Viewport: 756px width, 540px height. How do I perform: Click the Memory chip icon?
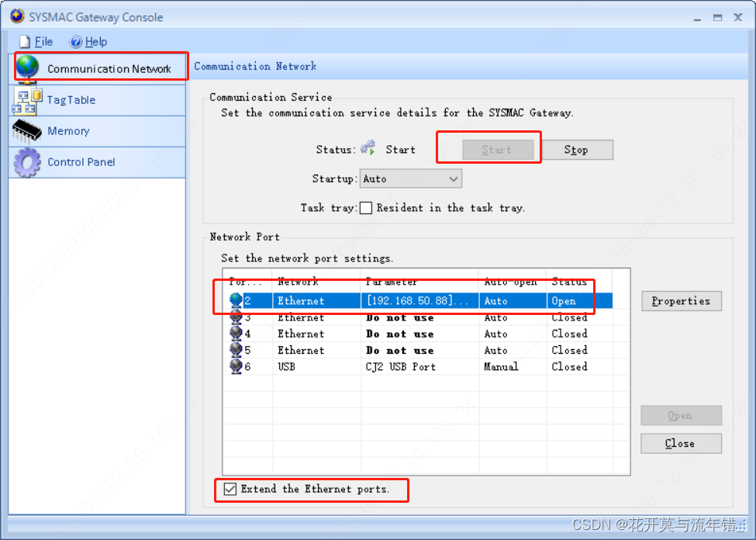click(x=26, y=131)
